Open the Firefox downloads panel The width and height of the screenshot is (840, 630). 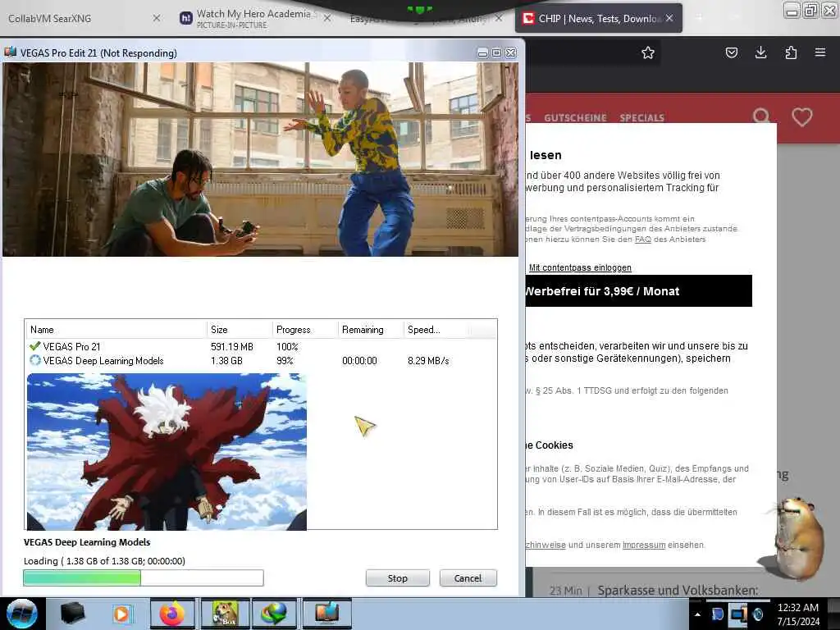[760, 52]
